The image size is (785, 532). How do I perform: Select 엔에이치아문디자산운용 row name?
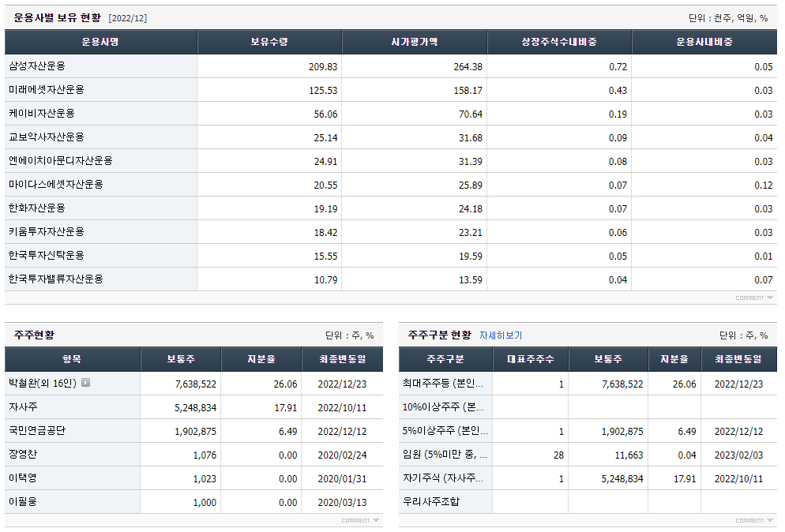click(x=61, y=161)
